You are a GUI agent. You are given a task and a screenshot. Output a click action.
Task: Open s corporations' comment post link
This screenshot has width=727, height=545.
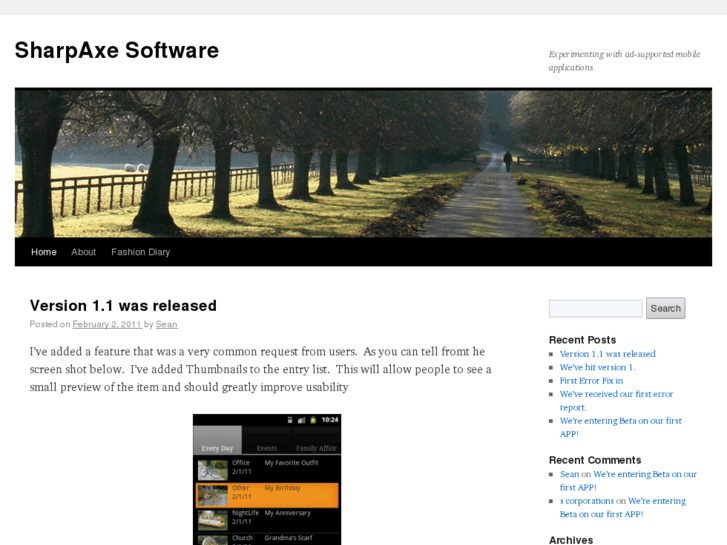pyautogui.click(x=623, y=507)
